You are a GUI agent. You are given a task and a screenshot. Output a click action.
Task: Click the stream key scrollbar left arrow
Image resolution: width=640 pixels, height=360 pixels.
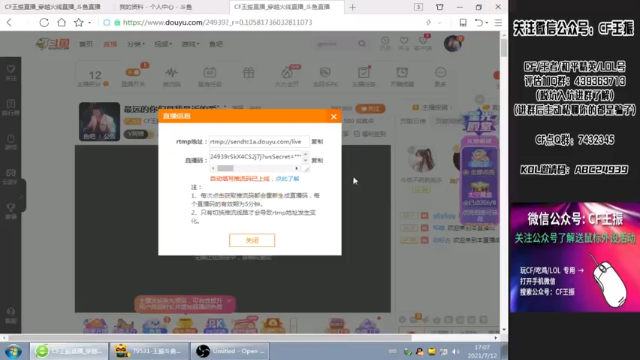(213, 168)
